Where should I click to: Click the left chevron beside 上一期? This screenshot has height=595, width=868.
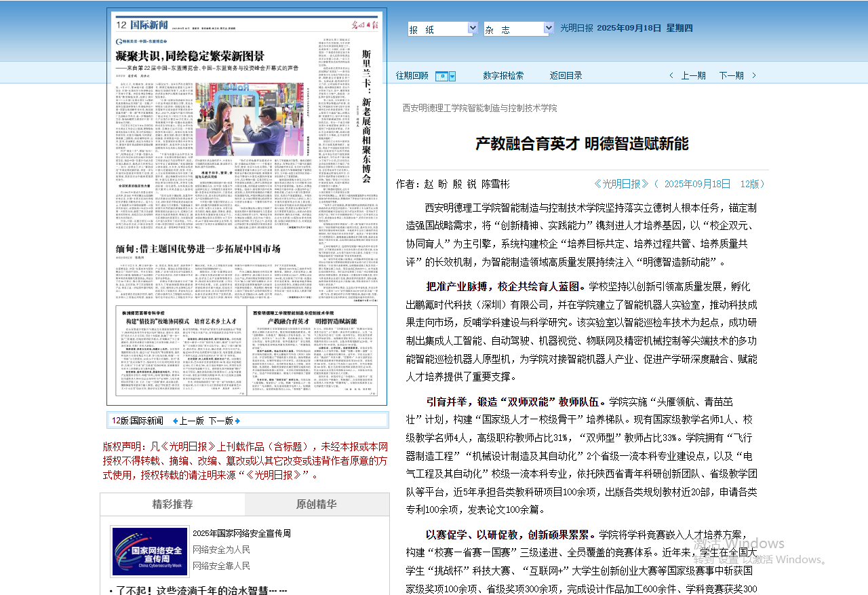click(x=671, y=76)
